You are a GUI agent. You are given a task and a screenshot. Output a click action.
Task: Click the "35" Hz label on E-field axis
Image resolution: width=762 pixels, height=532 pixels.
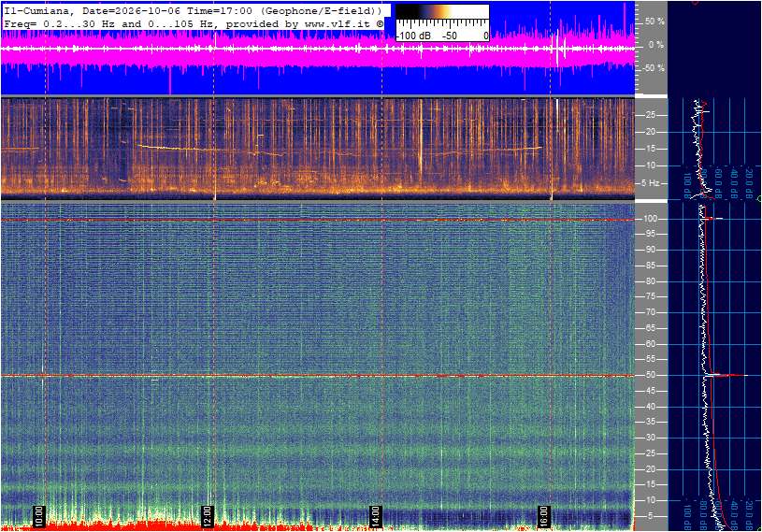pos(650,423)
